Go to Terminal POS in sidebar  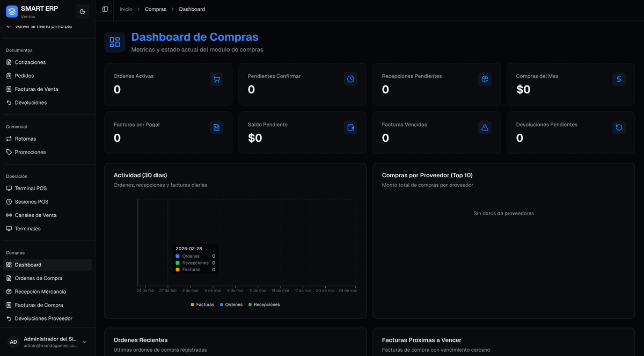click(31, 188)
